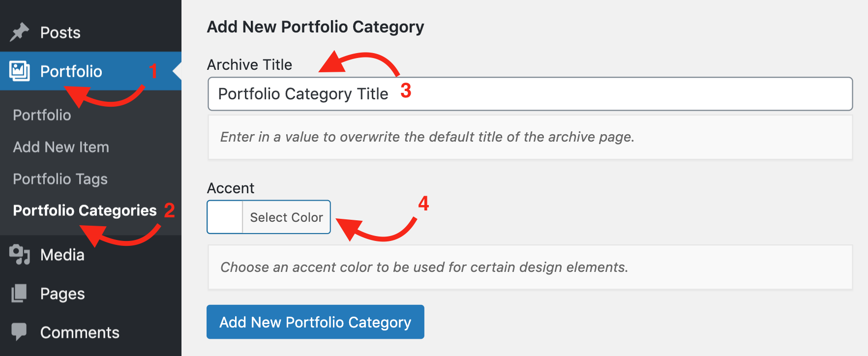The image size is (868, 356).
Task: Click the Comments speech bubble icon
Action: point(19,332)
